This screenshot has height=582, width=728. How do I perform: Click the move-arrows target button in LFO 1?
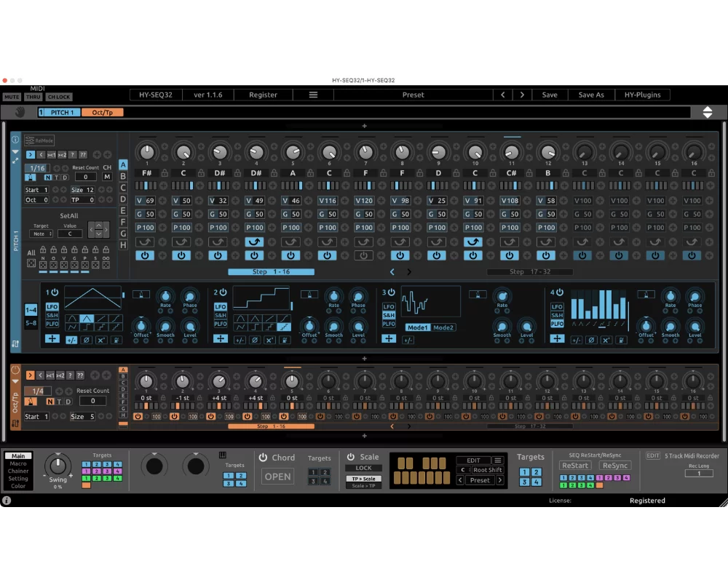(52, 339)
